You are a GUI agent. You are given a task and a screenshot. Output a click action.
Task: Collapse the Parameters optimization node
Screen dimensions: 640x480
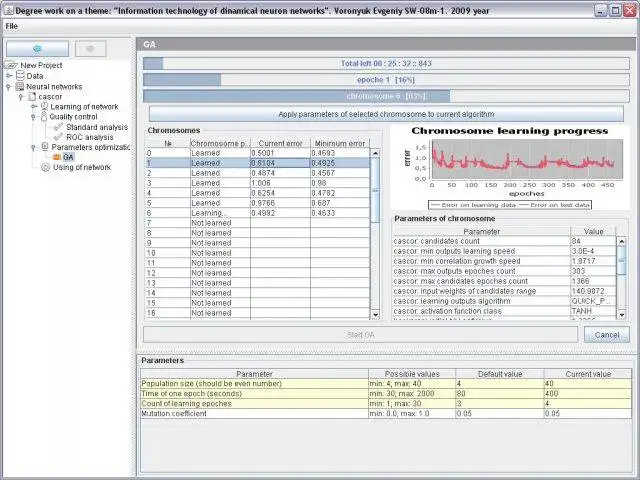coord(33,147)
